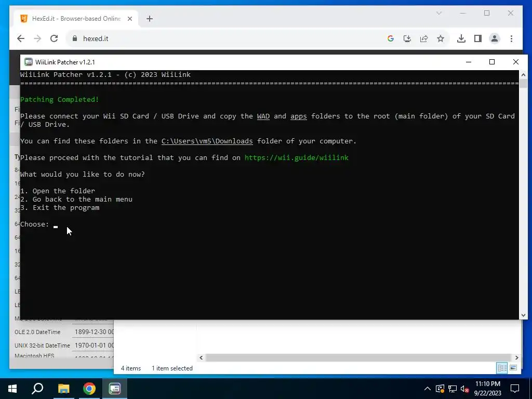Screen dimensions: 532x399
Task: Click the wii.guide/wiilink URL text
Action: [x=297, y=158]
